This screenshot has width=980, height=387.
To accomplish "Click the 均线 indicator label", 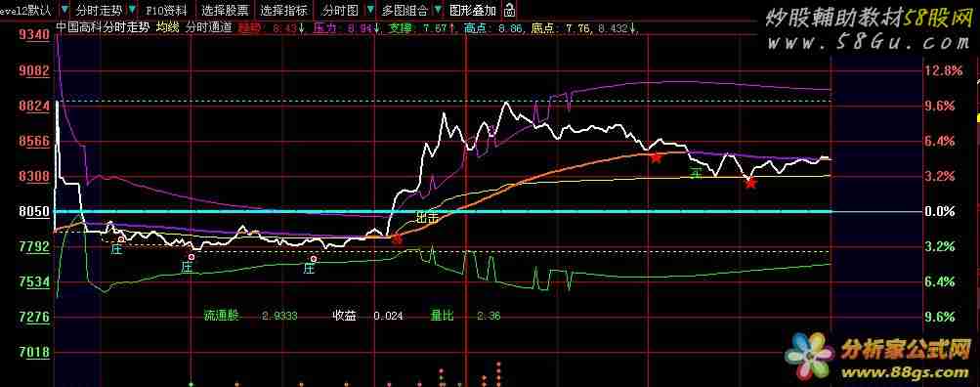I will click(x=167, y=27).
